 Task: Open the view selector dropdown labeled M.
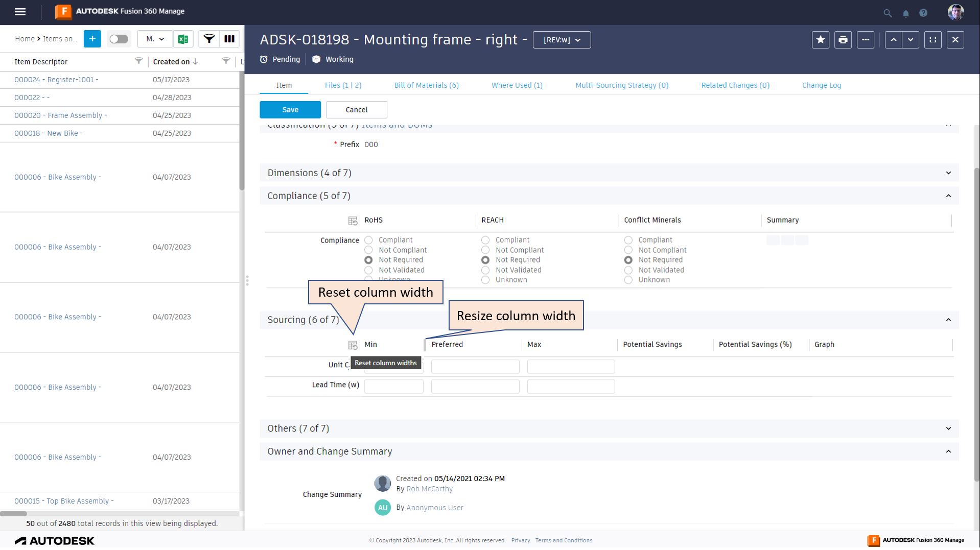[x=155, y=39]
